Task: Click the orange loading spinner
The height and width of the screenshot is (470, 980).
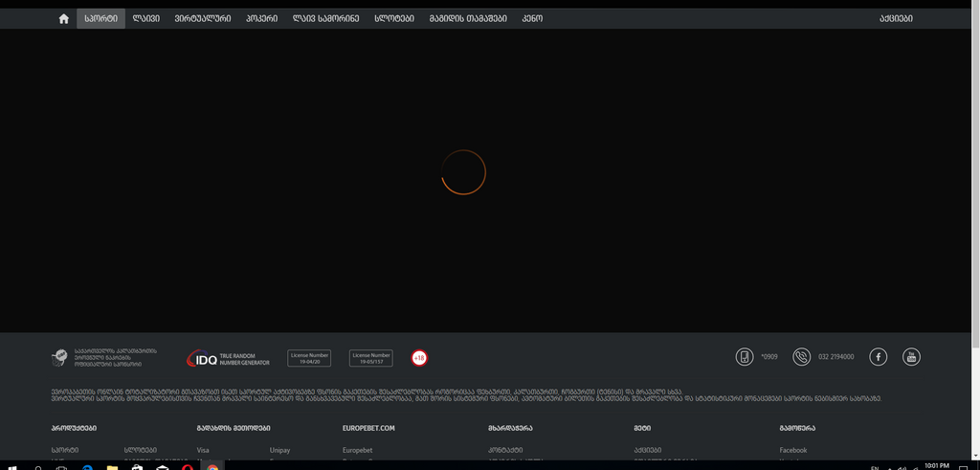Action: (464, 172)
